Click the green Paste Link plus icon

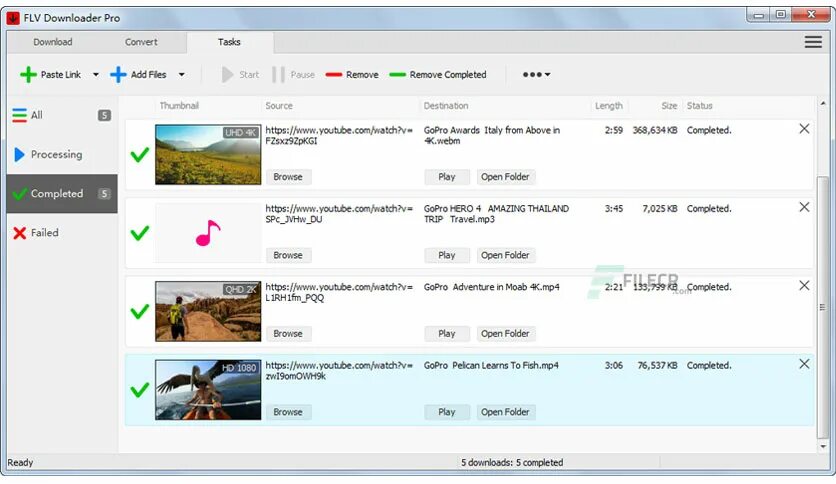click(x=28, y=75)
